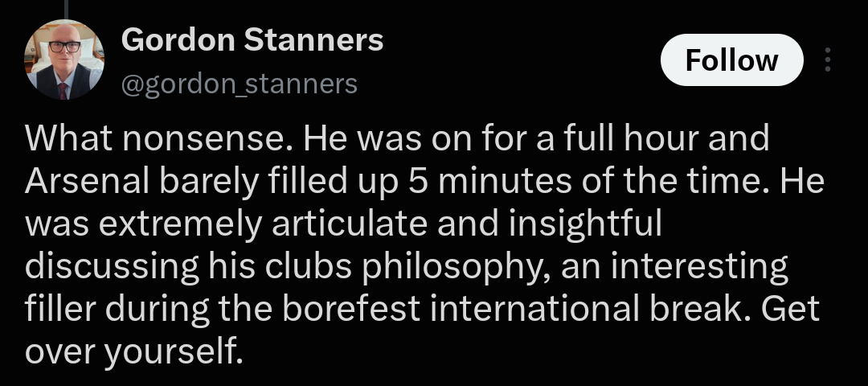
Task: Click Gordon Stanners' profile avatar
Action: [x=63, y=60]
